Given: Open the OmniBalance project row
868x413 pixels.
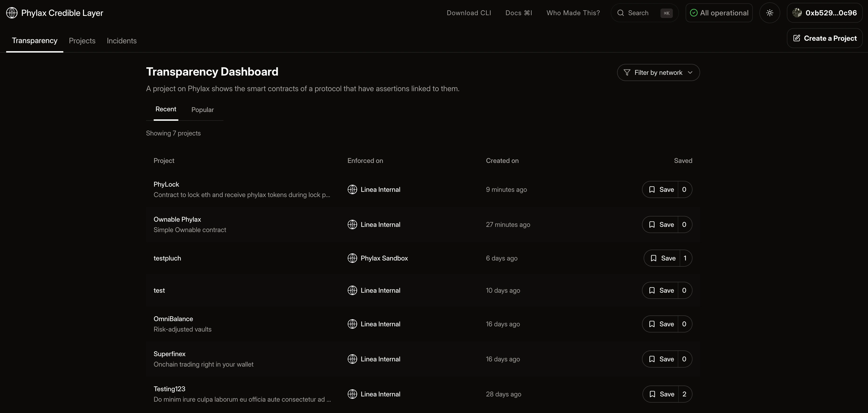Looking at the screenshot, I should (173, 319).
